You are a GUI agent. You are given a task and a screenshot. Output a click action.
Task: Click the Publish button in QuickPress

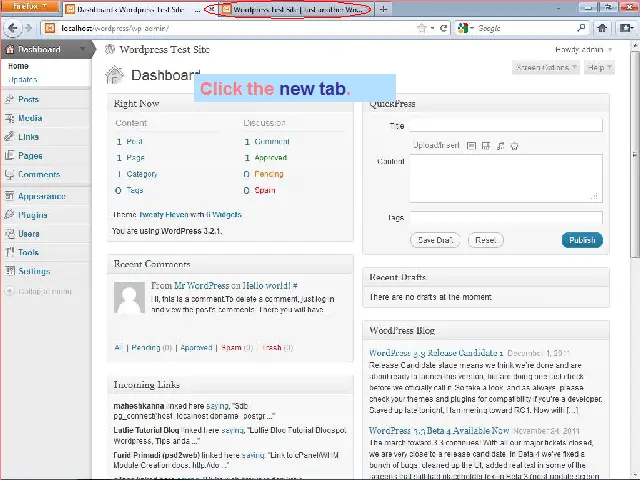(x=582, y=240)
